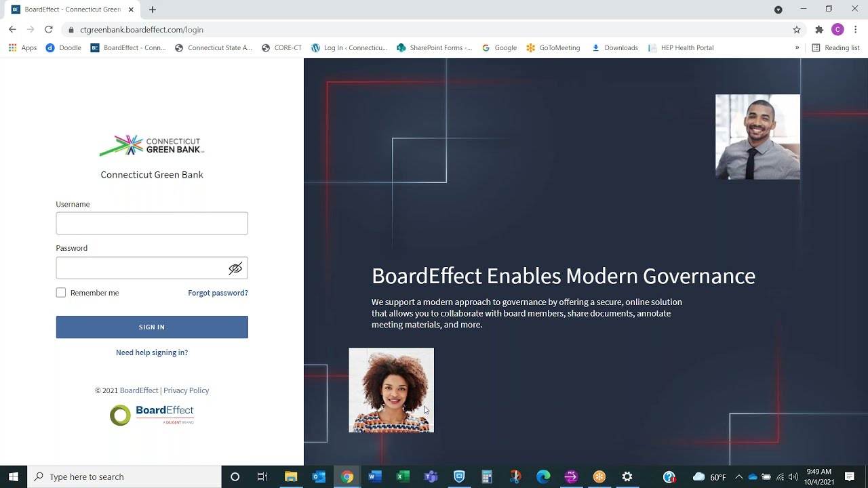
Task: Switch to Chrome in taskbar
Action: click(x=347, y=476)
